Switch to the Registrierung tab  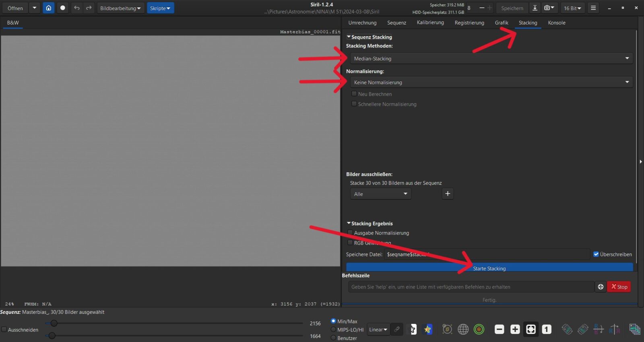click(469, 23)
